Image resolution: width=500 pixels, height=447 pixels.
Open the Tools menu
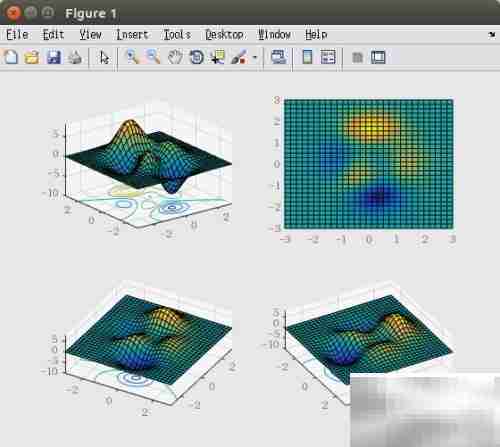pos(177,35)
